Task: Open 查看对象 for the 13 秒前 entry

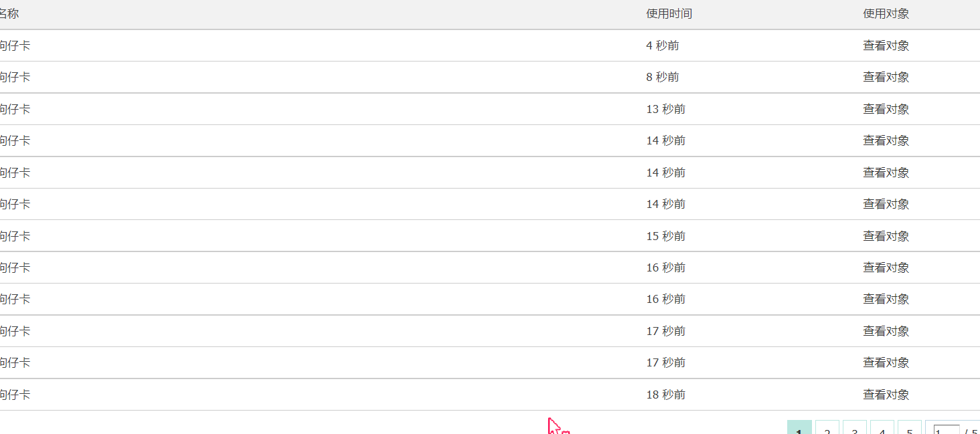Action: pyautogui.click(x=886, y=109)
